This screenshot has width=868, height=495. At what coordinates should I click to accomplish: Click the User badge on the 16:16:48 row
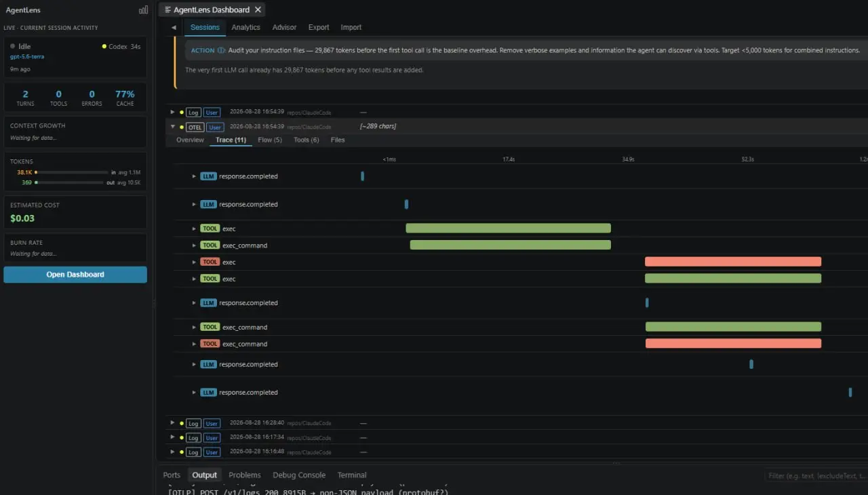pyautogui.click(x=212, y=452)
